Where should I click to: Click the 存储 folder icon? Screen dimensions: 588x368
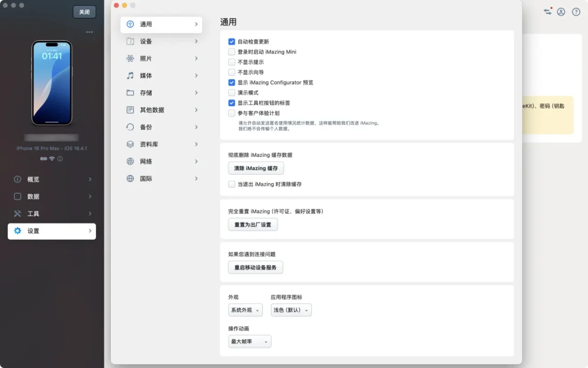(x=130, y=93)
